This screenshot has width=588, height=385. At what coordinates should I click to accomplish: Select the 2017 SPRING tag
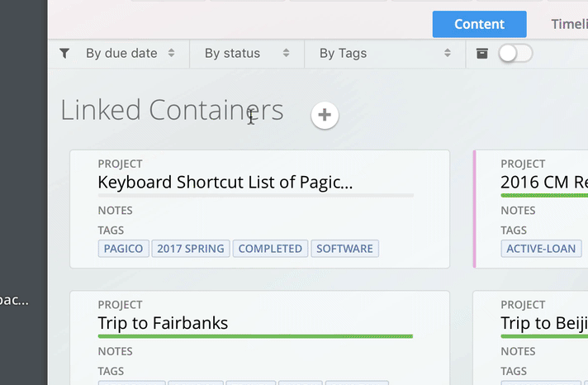pos(190,249)
